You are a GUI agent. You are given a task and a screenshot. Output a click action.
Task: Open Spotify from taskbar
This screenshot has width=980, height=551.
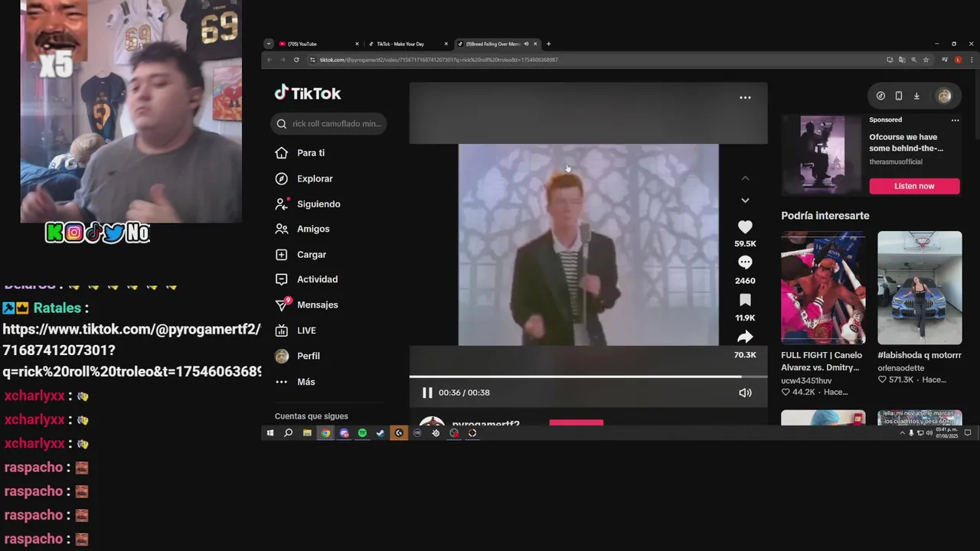point(362,433)
